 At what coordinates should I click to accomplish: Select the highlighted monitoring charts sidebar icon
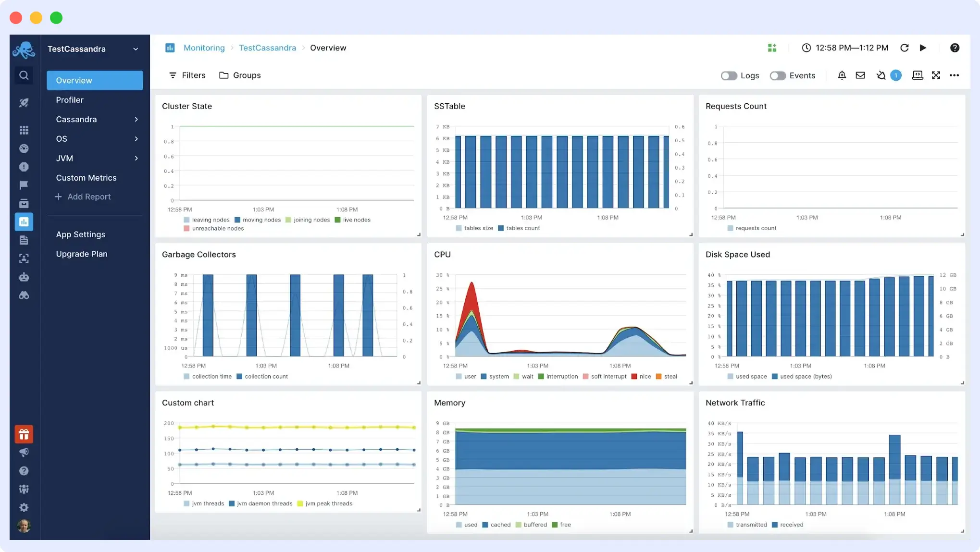tap(24, 221)
